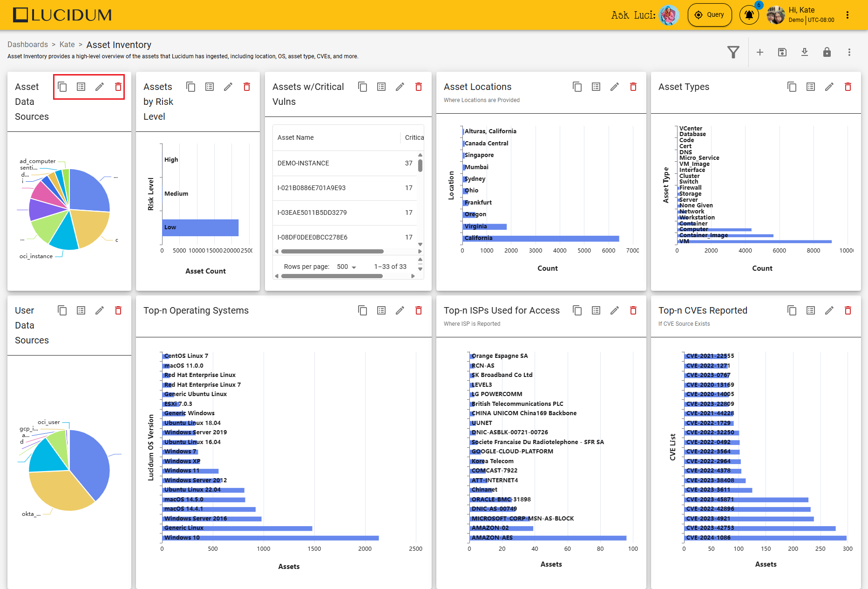
Task: Edit the Asset Locations chart
Action: click(x=615, y=87)
